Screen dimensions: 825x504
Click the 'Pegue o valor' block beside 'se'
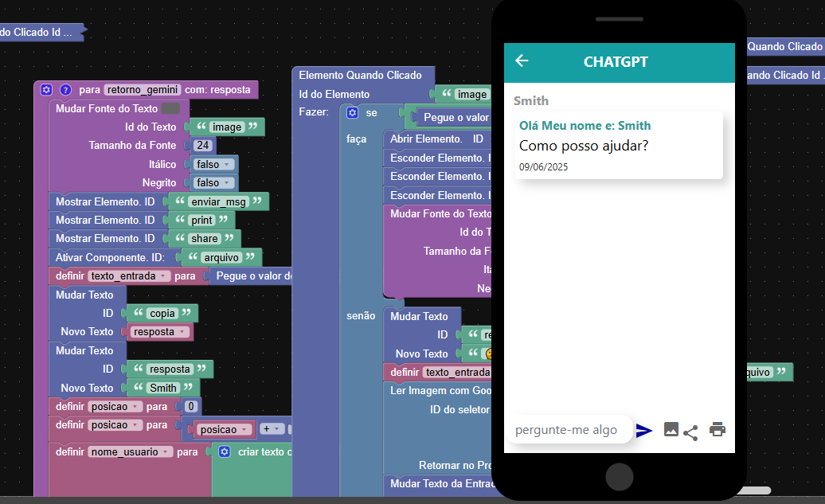point(456,118)
